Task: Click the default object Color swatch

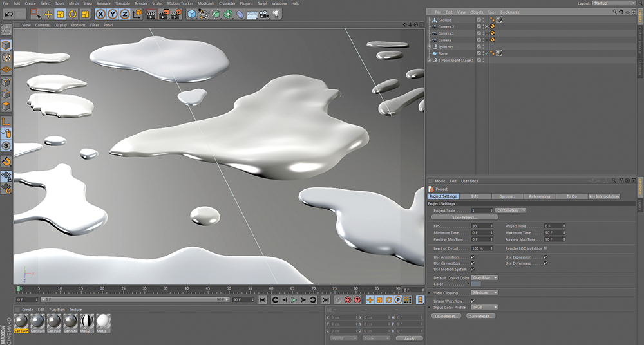Action: point(476,284)
